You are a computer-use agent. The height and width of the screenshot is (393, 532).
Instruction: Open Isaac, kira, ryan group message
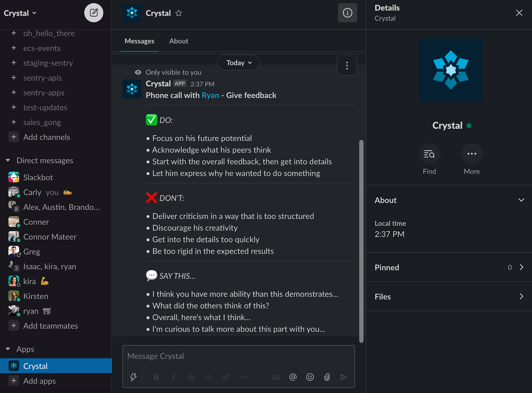pyautogui.click(x=56, y=266)
